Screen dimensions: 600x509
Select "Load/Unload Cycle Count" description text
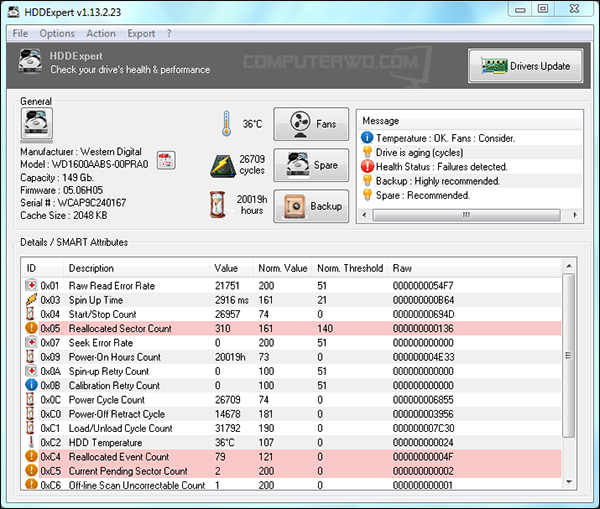point(121,428)
